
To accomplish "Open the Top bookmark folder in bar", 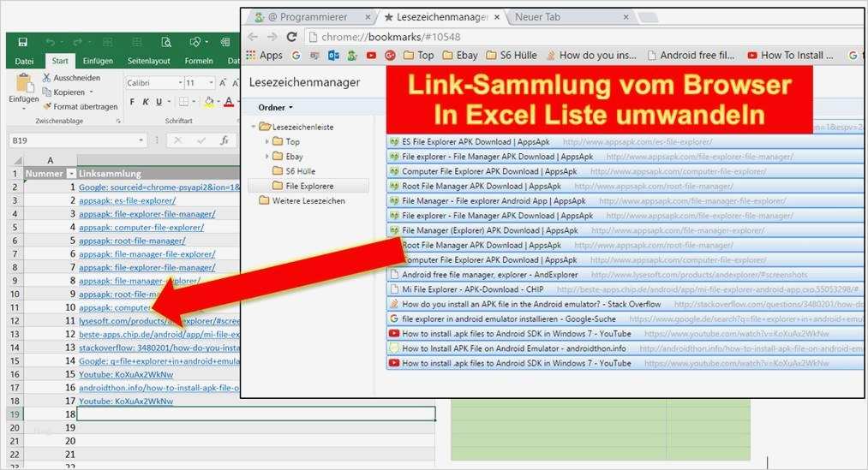I will click(418, 55).
